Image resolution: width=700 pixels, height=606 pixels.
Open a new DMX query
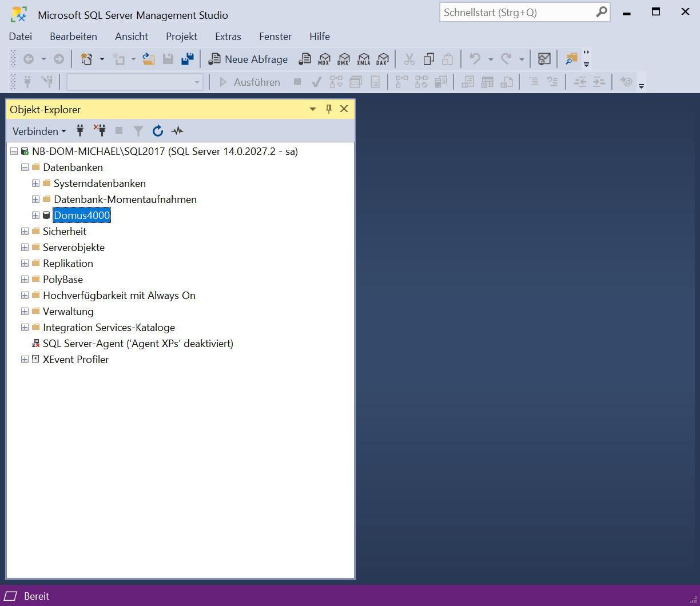(344, 59)
